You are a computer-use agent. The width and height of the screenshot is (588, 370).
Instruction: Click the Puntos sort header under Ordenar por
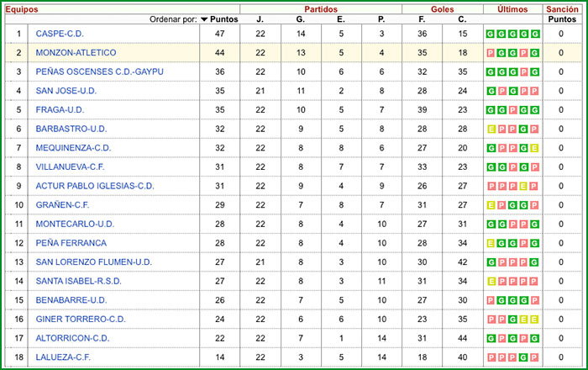pos(224,18)
